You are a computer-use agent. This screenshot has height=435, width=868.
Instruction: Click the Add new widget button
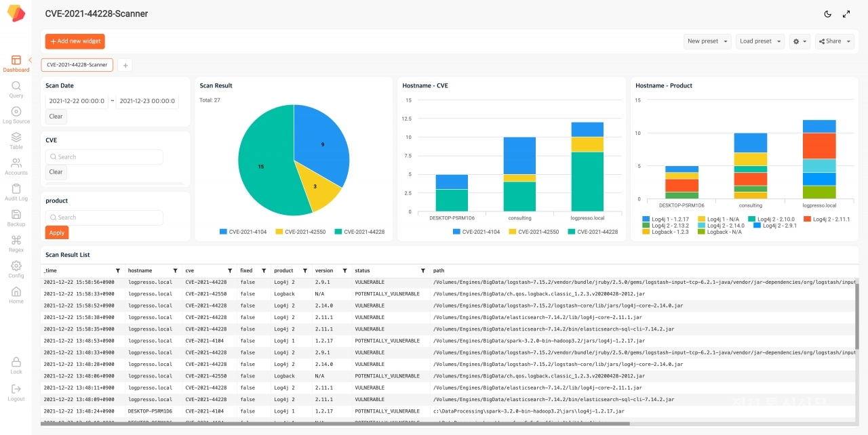pyautogui.click(x=75, y=41)
